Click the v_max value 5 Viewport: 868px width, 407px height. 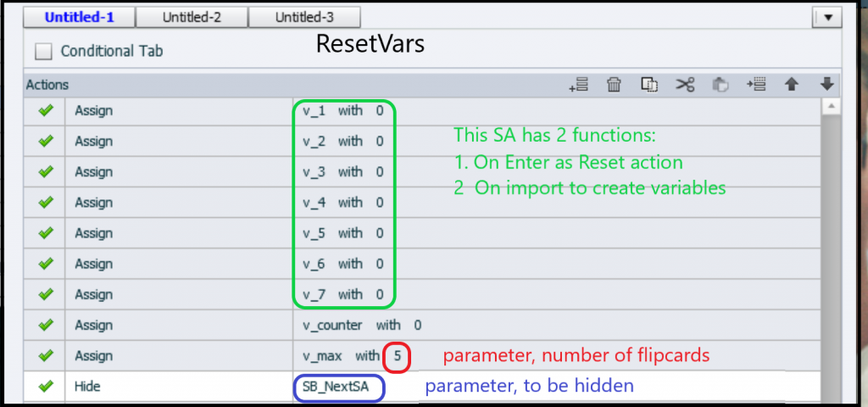[x=398, y=356]
